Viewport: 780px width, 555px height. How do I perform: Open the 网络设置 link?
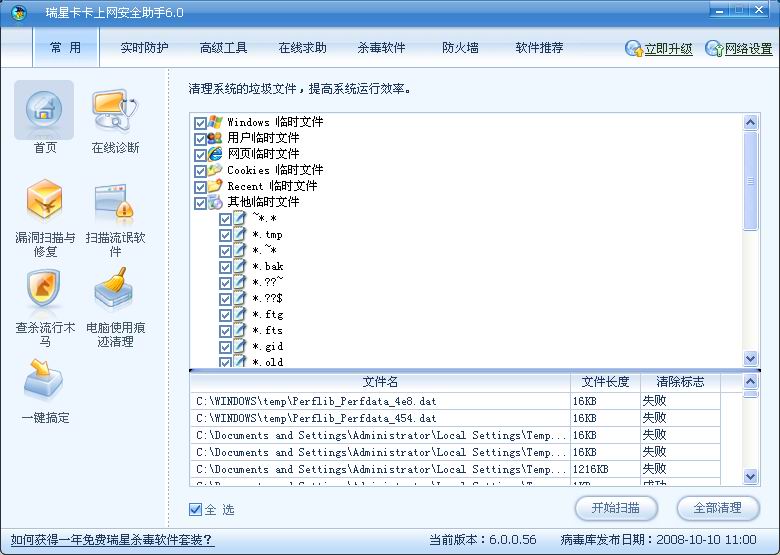pyautogui.click(x=748, y=49)
